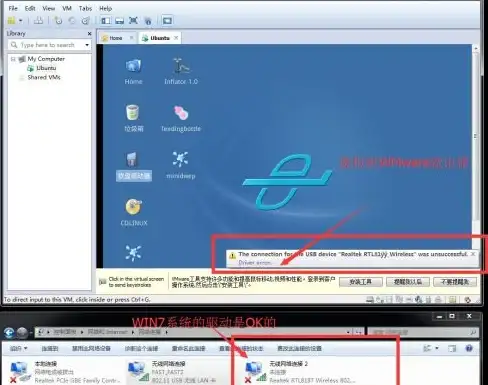This screenshot has width=488, height=385.
Task: Select the CDLINUX disc icon
Action: pos(134,212)
